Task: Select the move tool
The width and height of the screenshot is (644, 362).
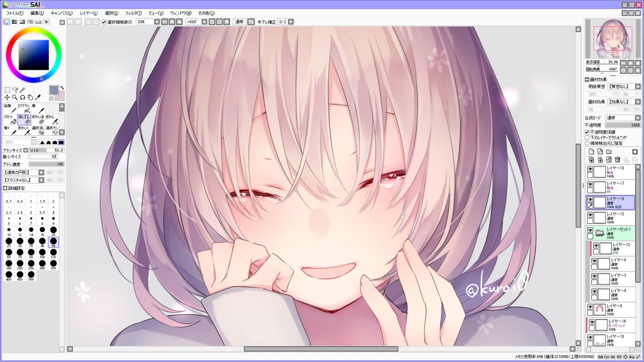Action: pos(8,97)
